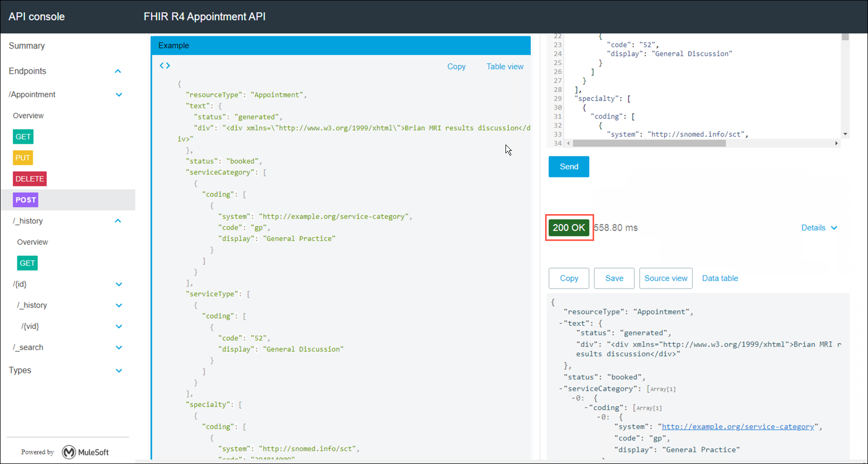Collapse the "serviceCategory" node in response
The height and width of the screenshot is (464, 868).
click(x=561, y=389)
